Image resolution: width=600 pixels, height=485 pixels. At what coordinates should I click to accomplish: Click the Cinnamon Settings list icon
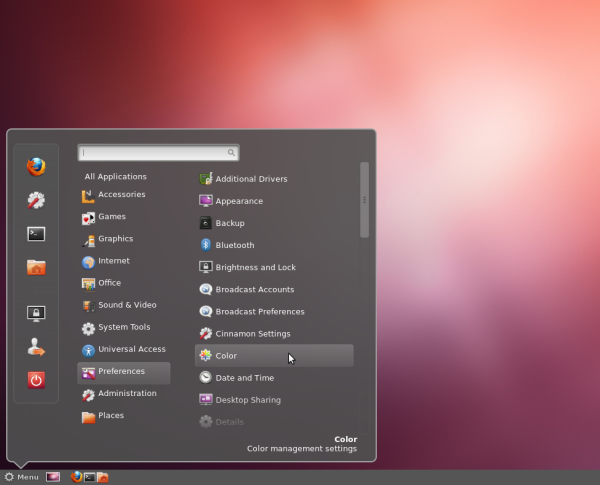[x=205, y=334]
